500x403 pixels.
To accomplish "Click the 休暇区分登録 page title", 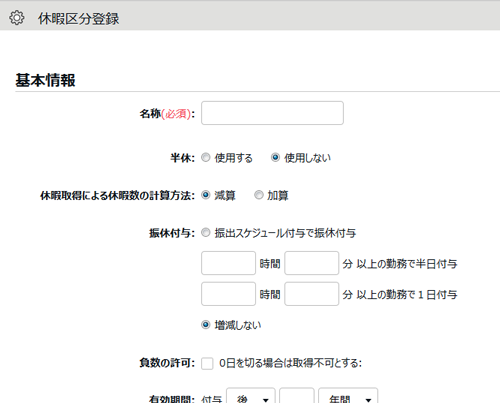I will [x=78, y=19].
